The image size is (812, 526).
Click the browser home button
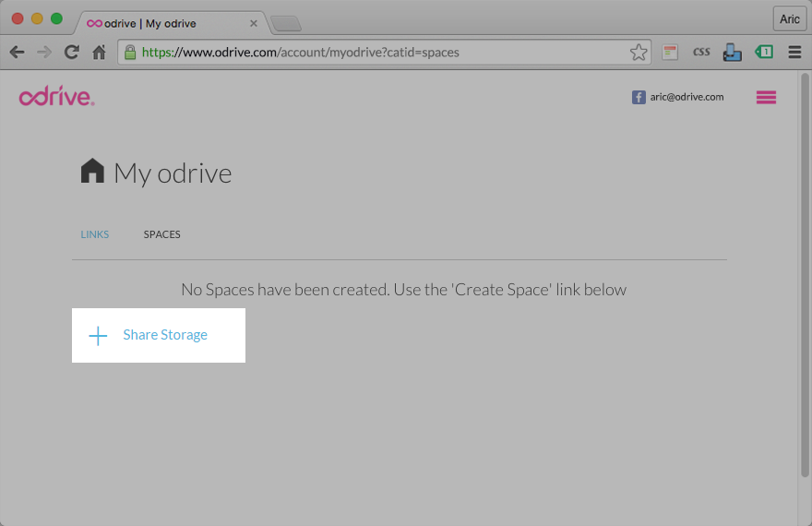pyautogui.click(x=99, y=53)
